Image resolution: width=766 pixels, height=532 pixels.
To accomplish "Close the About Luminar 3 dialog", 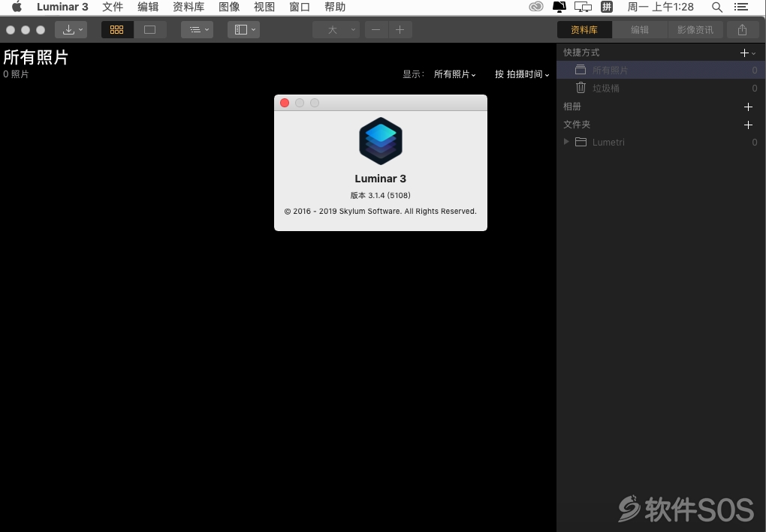I will 285,103.
